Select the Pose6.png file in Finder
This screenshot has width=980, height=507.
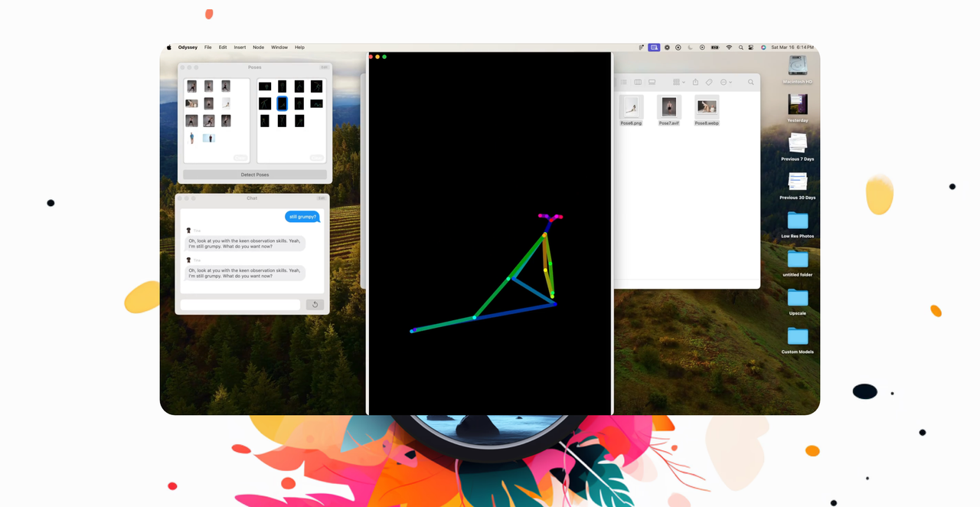[x=632, y=110]
